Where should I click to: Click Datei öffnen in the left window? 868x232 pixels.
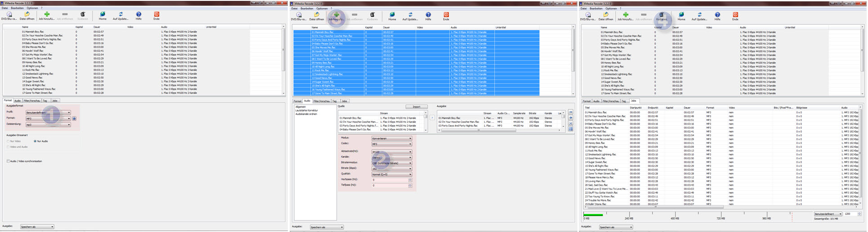click(x=27, y=16)
